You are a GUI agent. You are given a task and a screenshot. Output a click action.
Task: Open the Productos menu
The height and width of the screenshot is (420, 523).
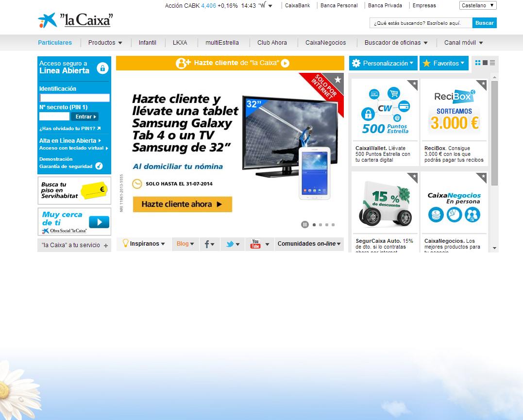tap(105, 43)
